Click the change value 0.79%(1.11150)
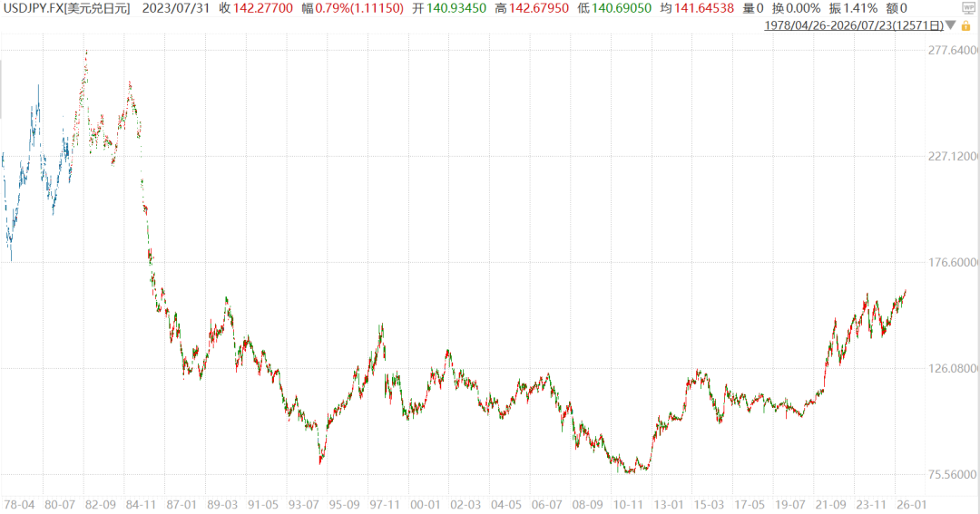The image size is (980, 514). [x=359, y=8]
